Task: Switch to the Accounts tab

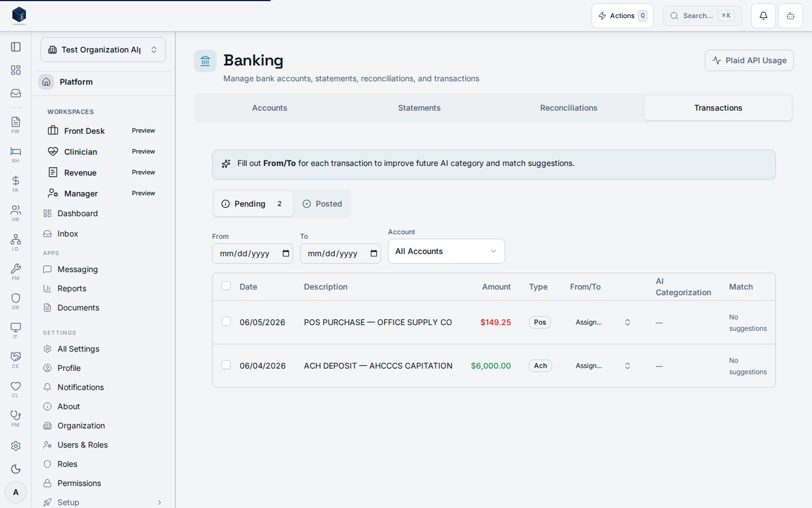Action: click(270, 108)
